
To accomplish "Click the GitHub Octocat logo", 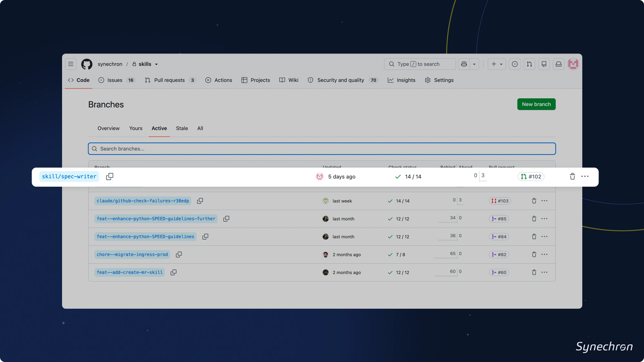I will (x=87, y=64).
